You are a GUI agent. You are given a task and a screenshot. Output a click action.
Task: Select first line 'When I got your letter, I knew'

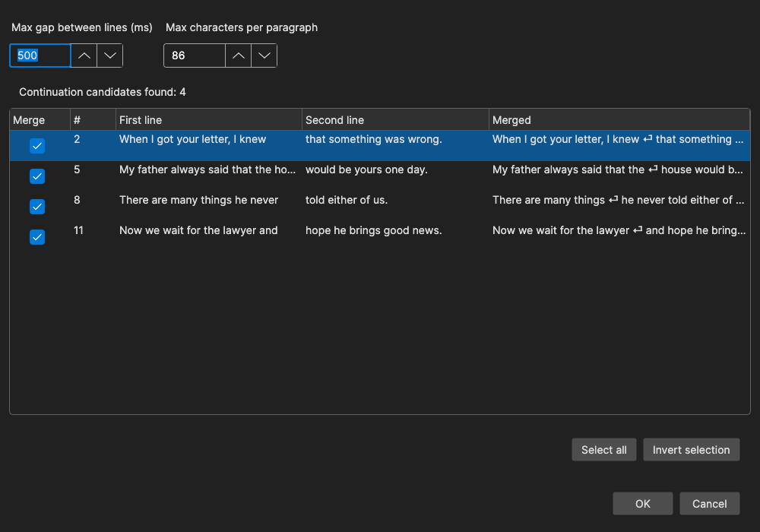point(192,140)
